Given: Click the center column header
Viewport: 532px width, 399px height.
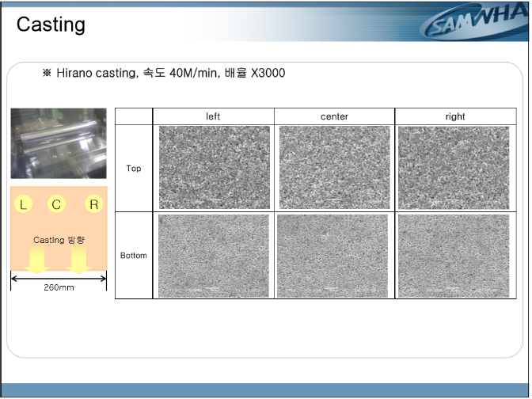Looking at the screenshot, I should (334, 116).
